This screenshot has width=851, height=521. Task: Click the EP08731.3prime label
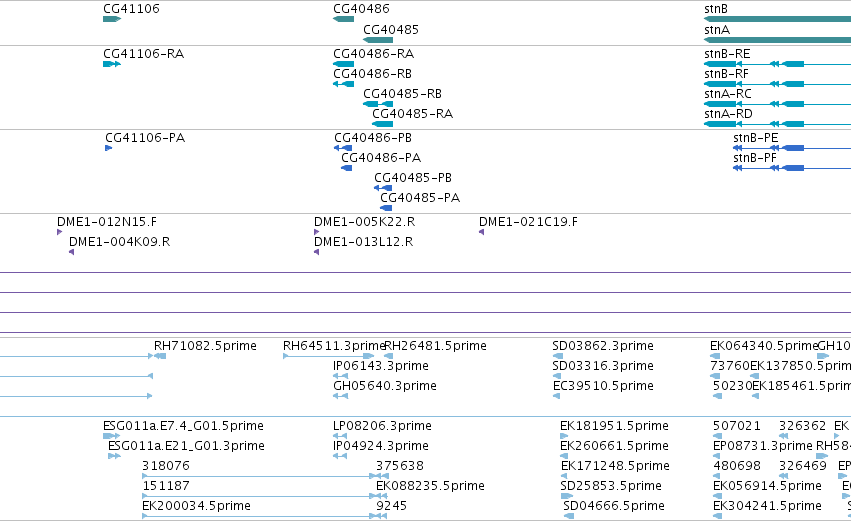click(x=763, y=446)
